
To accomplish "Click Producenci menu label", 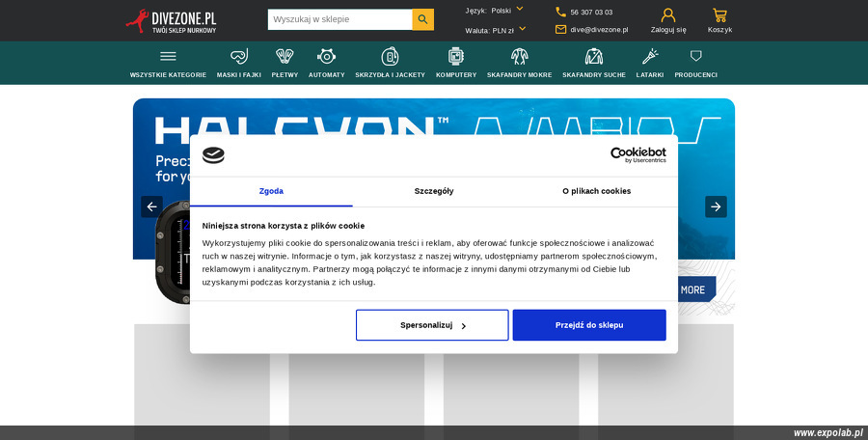I will point(695,75).
